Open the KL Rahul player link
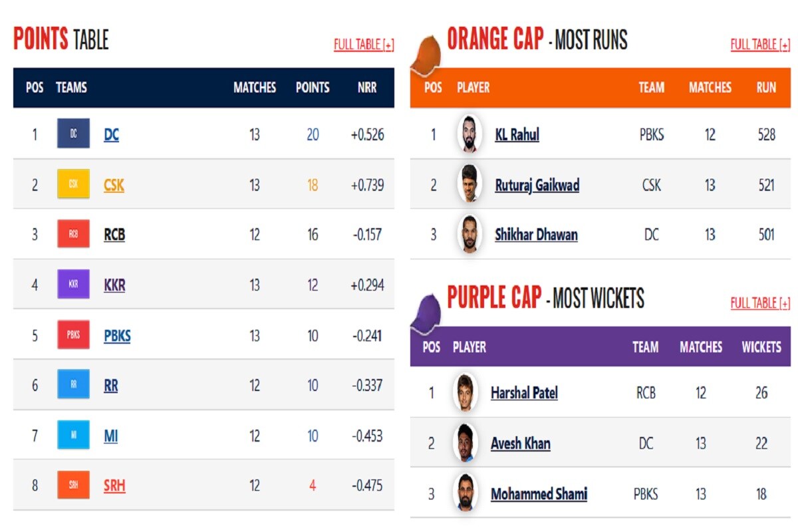This screenshot has width=798, height=532. click(x=517, y=135)
